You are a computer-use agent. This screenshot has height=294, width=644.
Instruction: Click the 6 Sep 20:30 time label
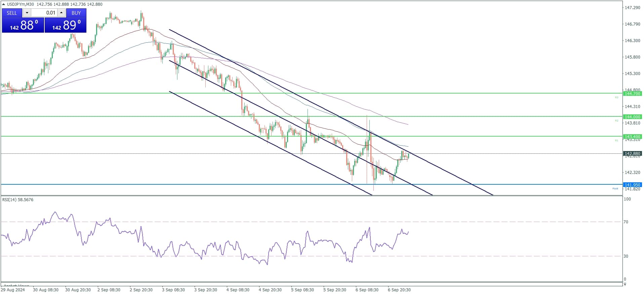[x=399, y=290]
